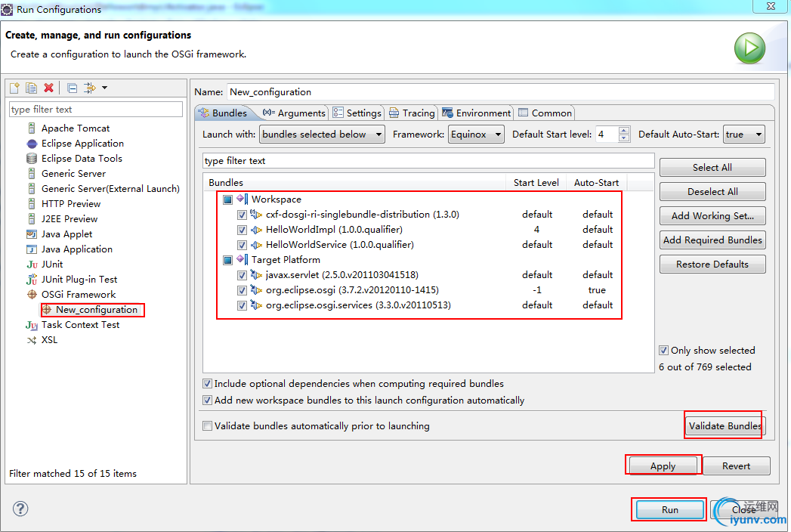The width and height of the screenshot is (791, 532).
Task: Click the Add Required Bundles button
Action: pyautogui.click(x=712, y=240)
